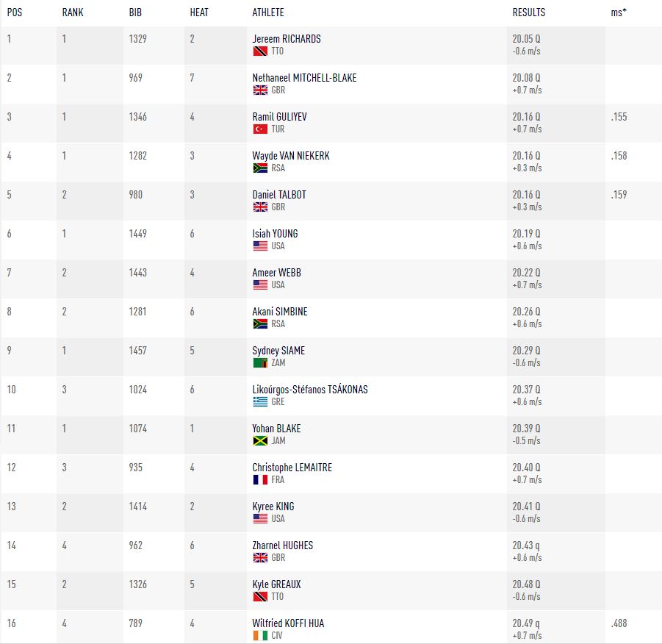Click the Zambia flag beside ZAM
The height and width of the screenshot is (644, 662).
tap(260, 362)
